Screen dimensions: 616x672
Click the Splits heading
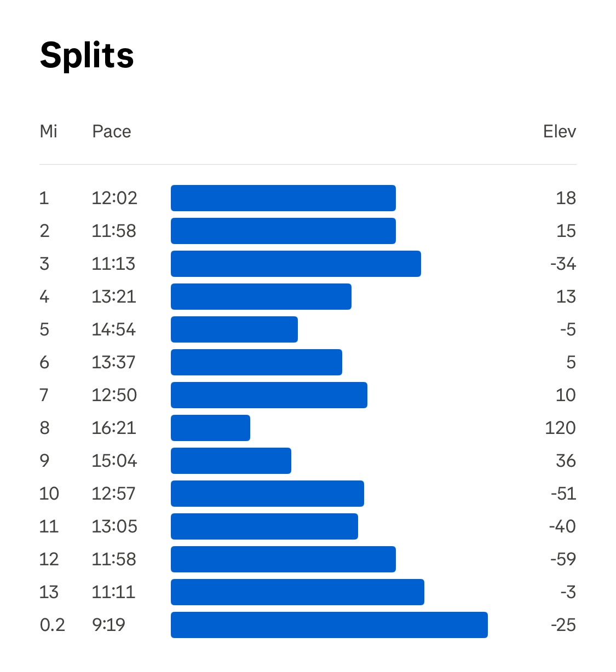87,55
